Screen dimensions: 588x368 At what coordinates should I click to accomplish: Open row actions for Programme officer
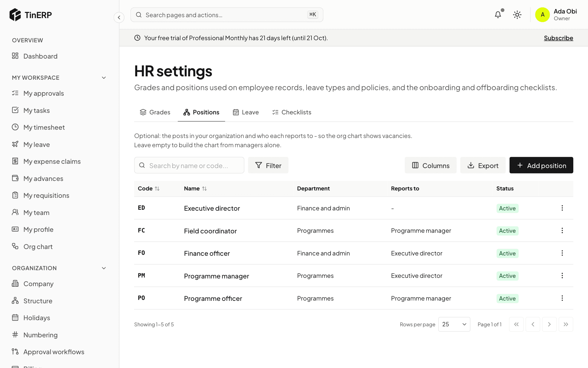coord(562,298)
